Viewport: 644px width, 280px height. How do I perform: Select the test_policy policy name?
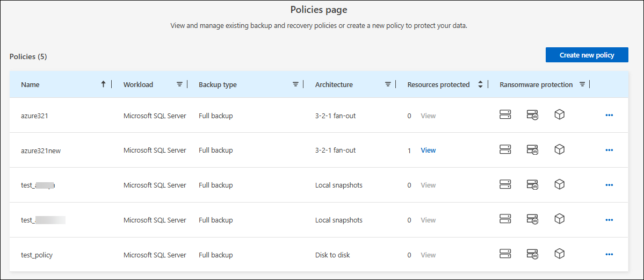37,255
